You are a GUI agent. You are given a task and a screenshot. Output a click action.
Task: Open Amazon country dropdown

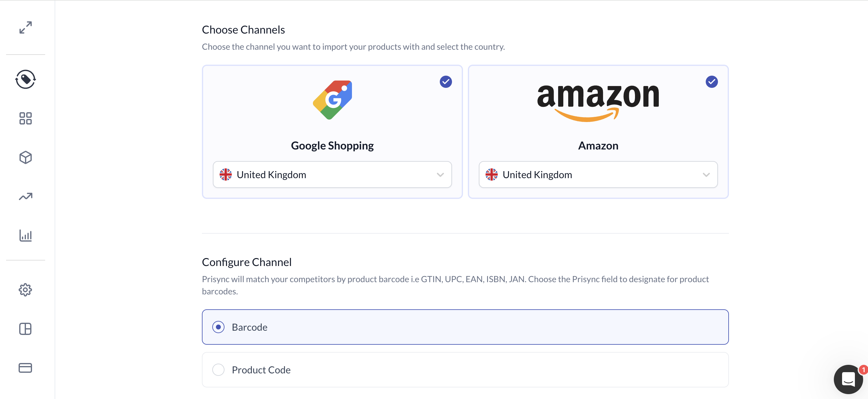click(598, 174)
